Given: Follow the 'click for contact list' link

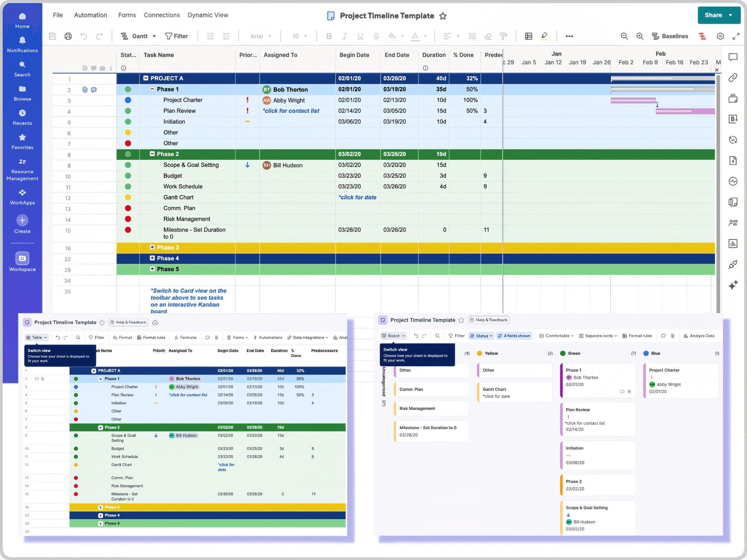Looking at the screenshot, I should tap(291, 111).
